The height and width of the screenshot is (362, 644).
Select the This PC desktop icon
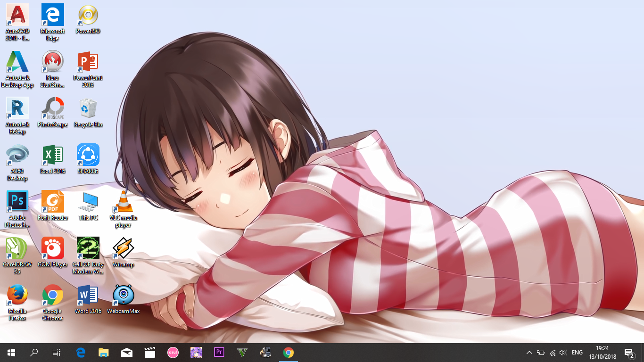(x=88, y=206)
